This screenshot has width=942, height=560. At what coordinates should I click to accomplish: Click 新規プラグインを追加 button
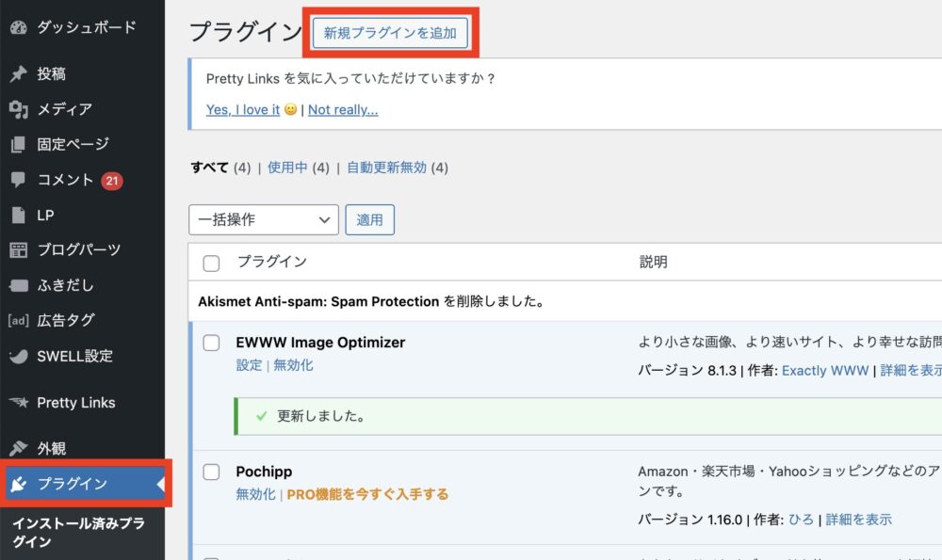coord(391,33)
